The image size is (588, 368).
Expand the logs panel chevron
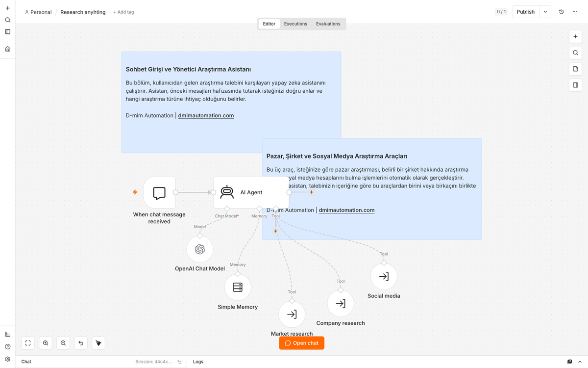pyautogui.click(x=580, y=362)
